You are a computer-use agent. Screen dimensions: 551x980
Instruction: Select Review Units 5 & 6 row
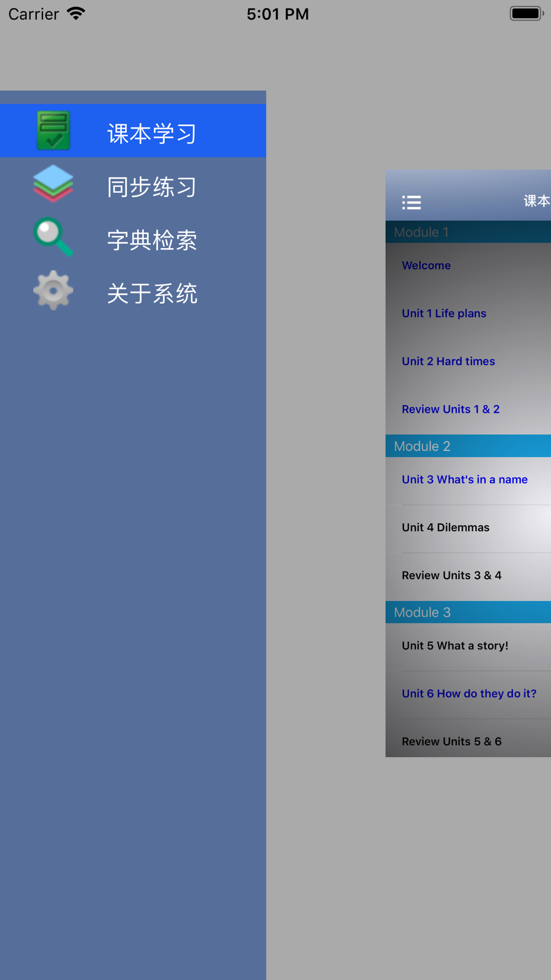pos(468,739)
